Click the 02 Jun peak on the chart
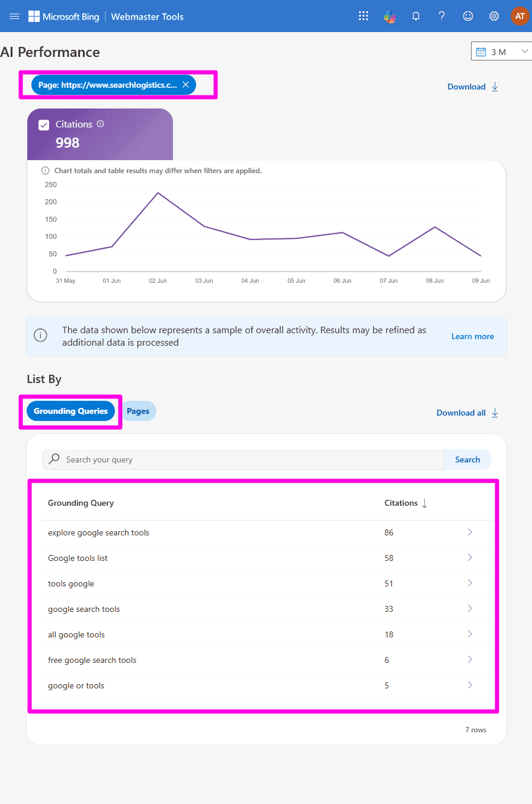Viewport: 532px width, 804px height. click(x=158, y=193)
